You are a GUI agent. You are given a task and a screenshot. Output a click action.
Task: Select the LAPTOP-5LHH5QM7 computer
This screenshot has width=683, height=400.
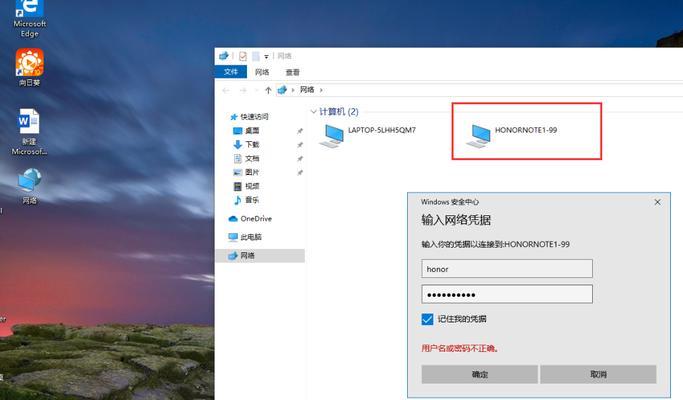pos(368,135)
